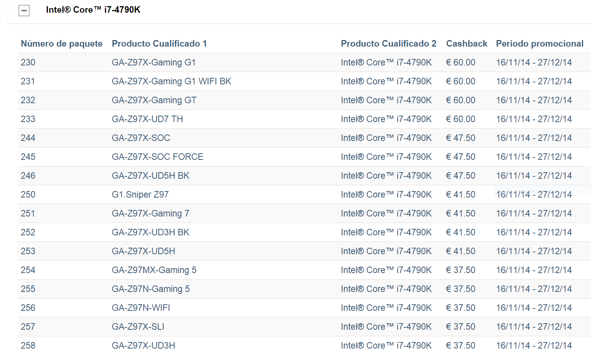The height and width of the screenshot is (364, 592).
Task: Click the G1.Sniper Z97 product cell
Action: 140,195
